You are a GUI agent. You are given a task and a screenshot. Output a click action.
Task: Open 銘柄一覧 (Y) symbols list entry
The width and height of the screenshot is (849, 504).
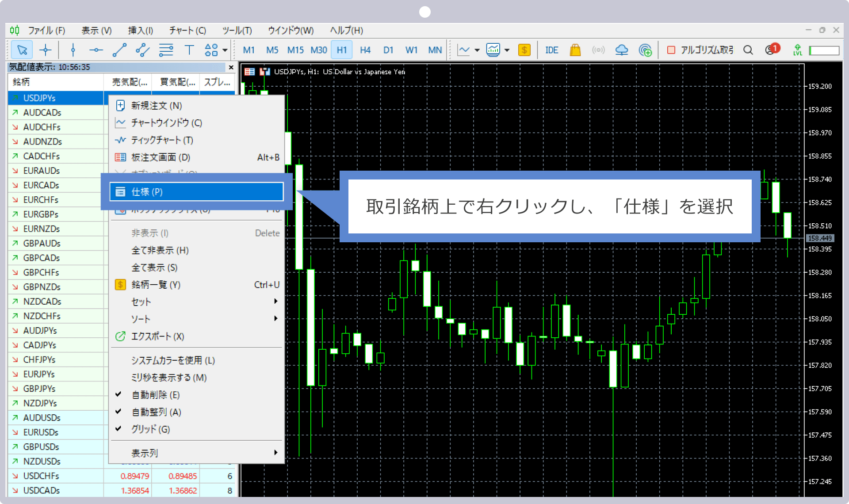pos(196,285)
